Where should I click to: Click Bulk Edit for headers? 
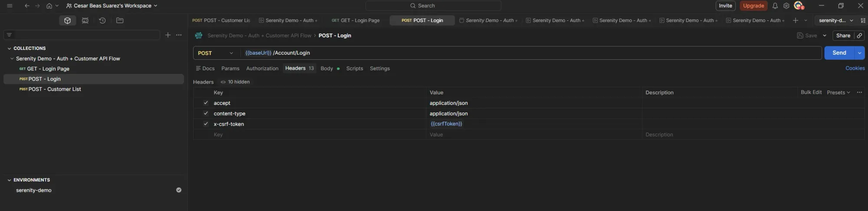pyautogui.click(x=811, y=92)
